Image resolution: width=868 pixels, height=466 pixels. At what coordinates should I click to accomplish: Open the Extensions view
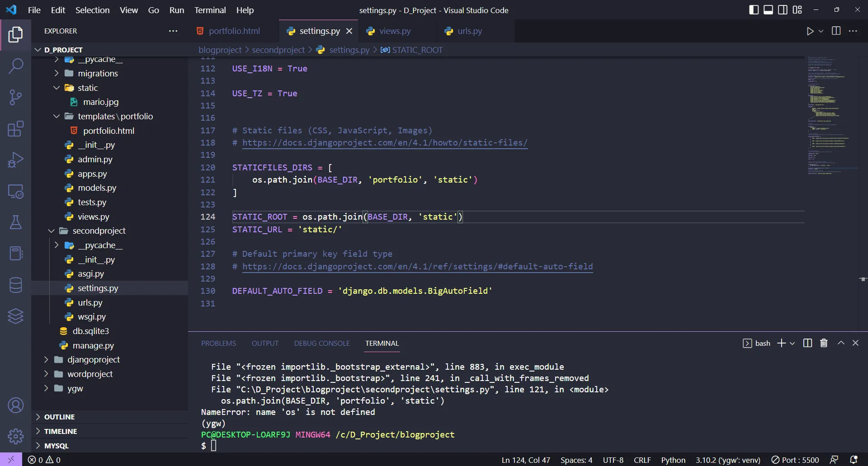pos(16,129)
